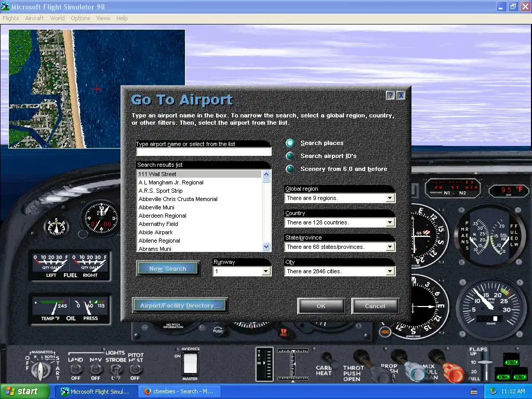Click the suction gauge
The height and width of the screenshot is (399, 532).
56,227
